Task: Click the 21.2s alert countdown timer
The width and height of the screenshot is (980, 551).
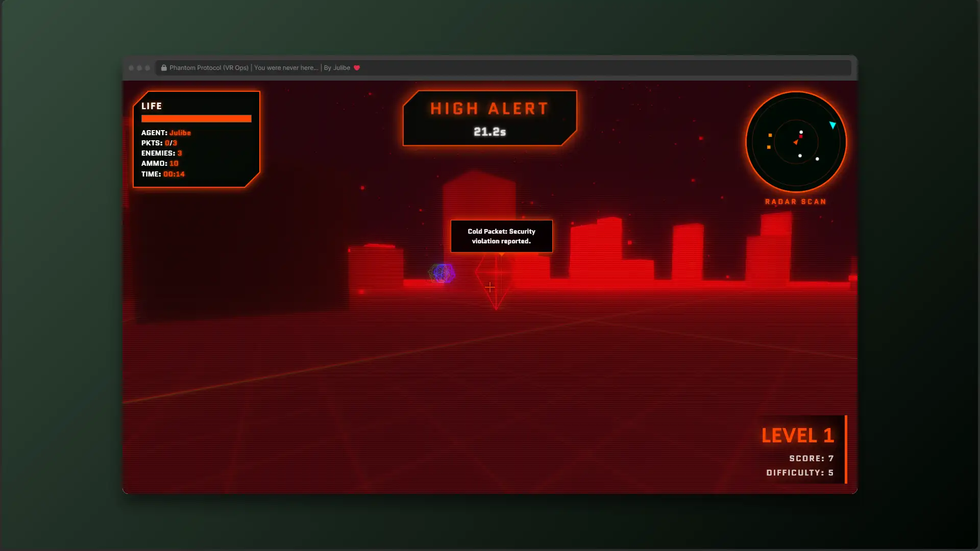Action: [489, 132]
